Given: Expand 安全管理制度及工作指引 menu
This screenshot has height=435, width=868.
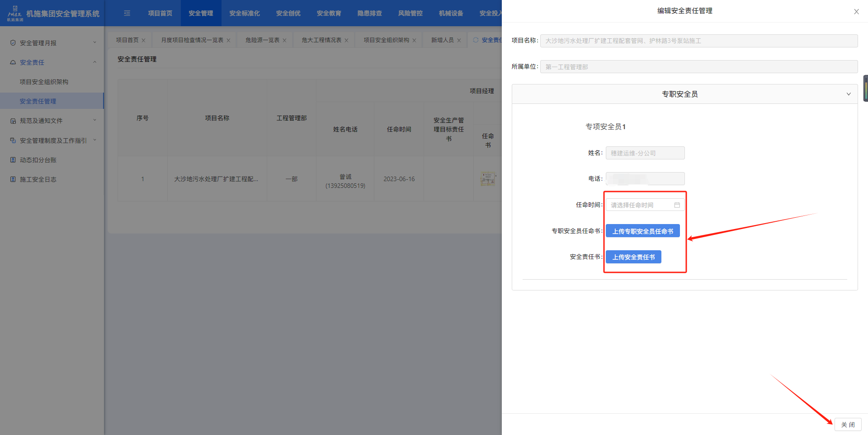Looking at the screenshot, I should click(x=94, y=140).
